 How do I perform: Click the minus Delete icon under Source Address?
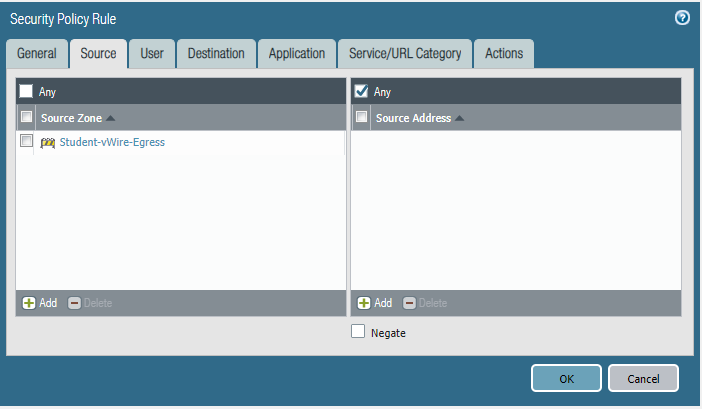click(409, 303)
